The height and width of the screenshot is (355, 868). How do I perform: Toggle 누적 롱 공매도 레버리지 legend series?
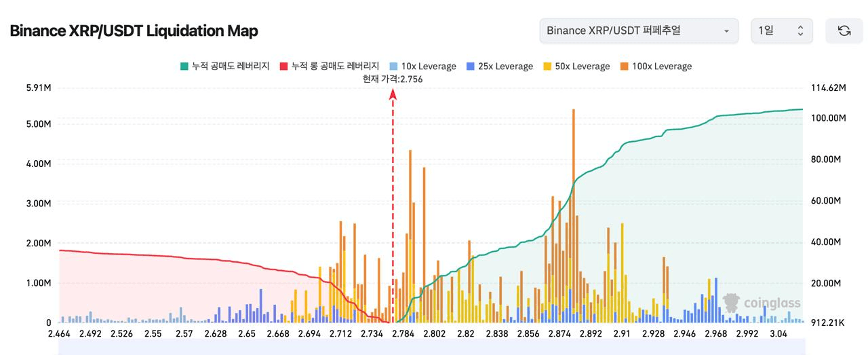(329, 66)
